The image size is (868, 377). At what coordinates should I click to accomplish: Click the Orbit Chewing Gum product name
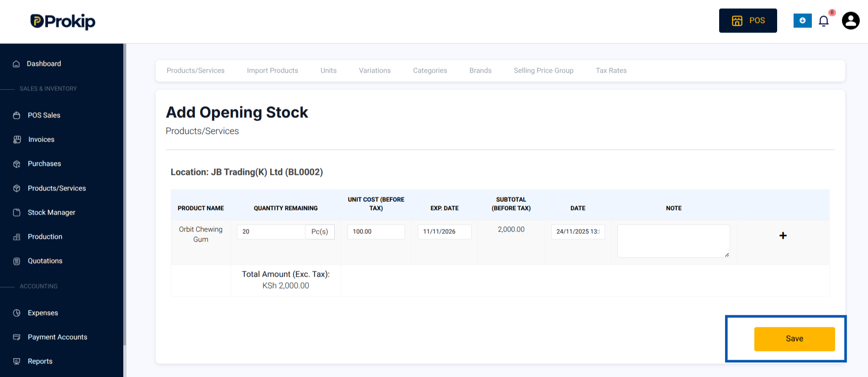tap(201, 234)
